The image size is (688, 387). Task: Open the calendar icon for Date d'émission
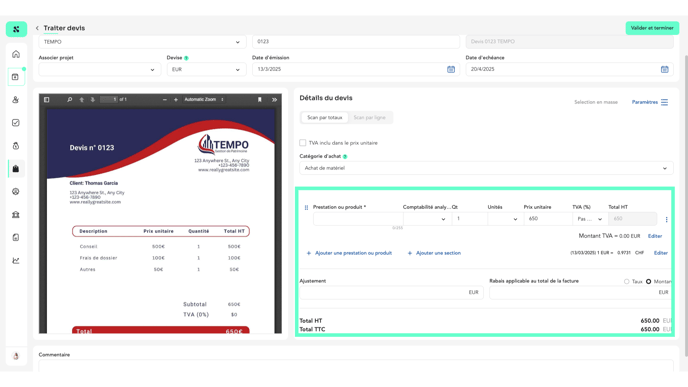[451, 69]
